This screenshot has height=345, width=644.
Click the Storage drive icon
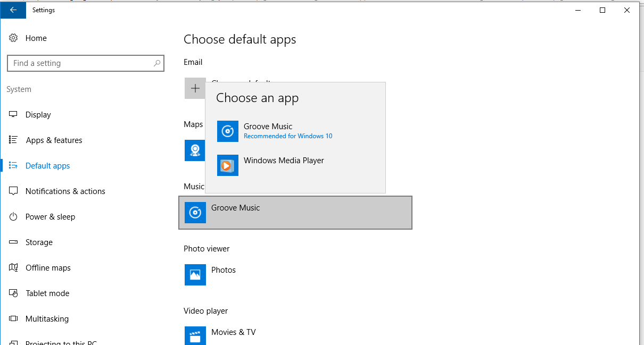(x=13, y=242)
